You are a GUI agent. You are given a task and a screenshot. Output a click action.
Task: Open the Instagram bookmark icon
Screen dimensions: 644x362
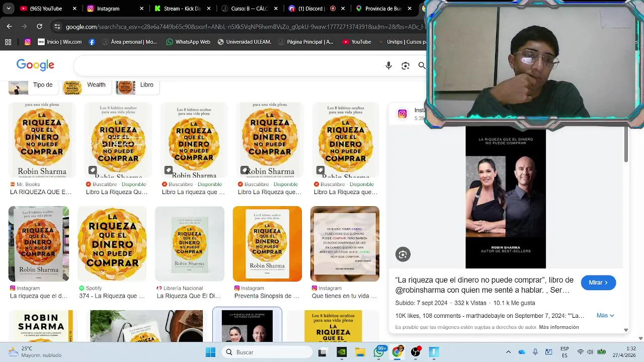tap(28, 42)
